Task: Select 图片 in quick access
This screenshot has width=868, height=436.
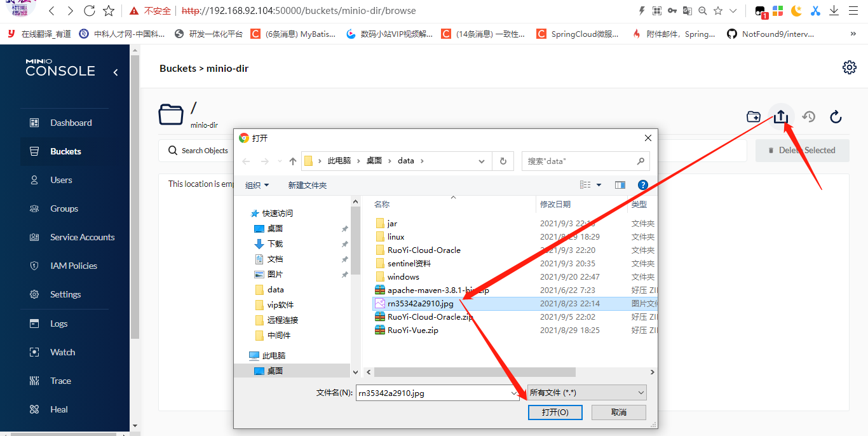Action: pyautogui.click(x=275, y=274)
